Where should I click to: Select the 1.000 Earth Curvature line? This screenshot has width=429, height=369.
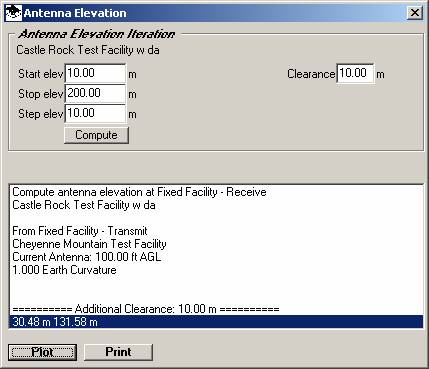pos(64,270)
